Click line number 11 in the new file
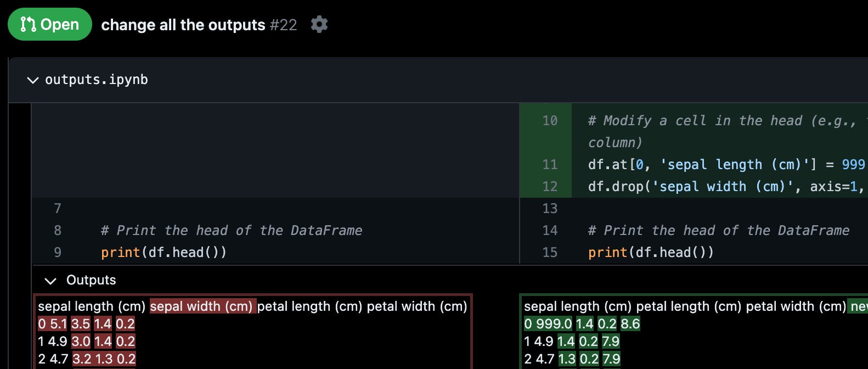Viewport: 868px width, 369px height. (550, 165)
